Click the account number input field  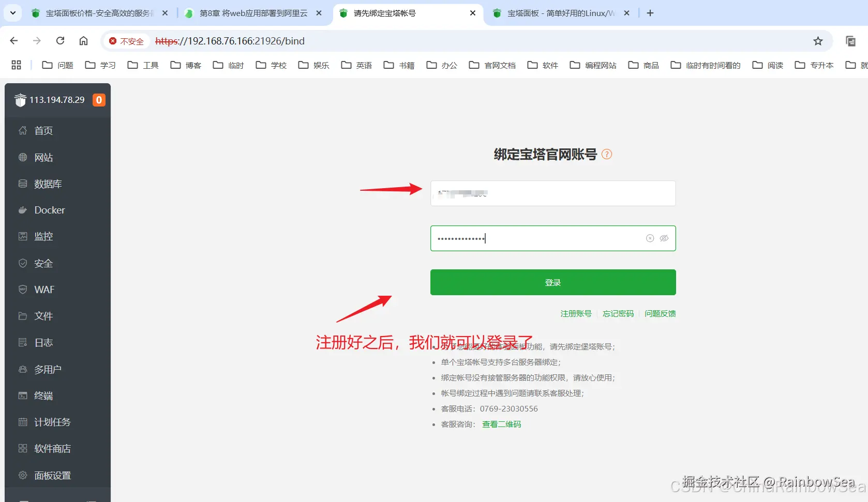pos(552,193)
